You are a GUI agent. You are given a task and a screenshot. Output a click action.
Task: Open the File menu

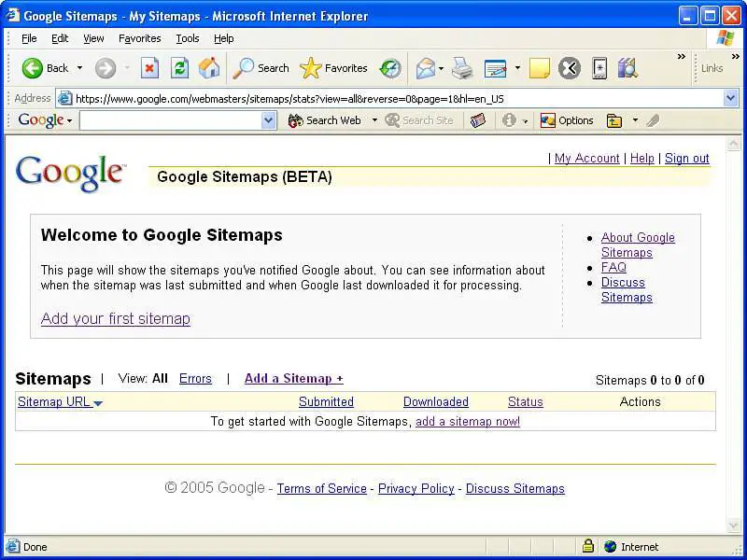coord(29,38)
